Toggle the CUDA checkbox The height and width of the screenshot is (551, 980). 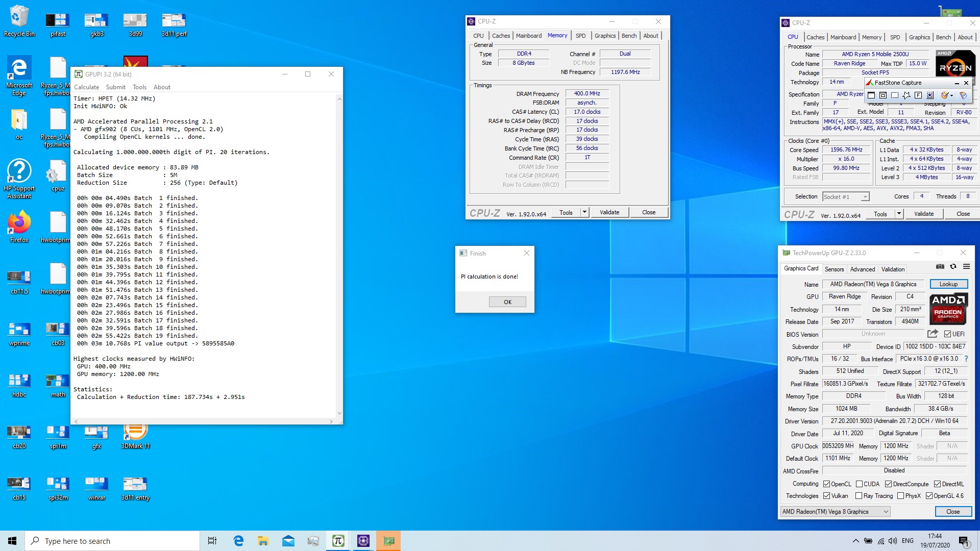pos(859,484)
